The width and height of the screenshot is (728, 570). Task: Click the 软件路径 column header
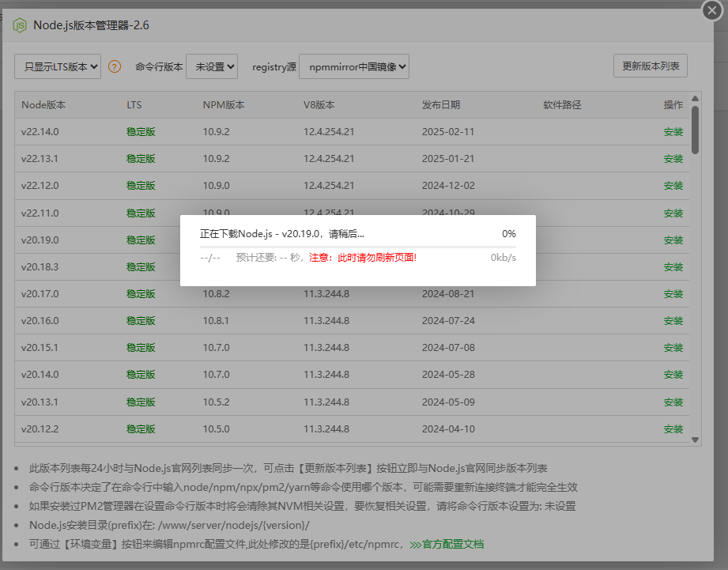562,105
